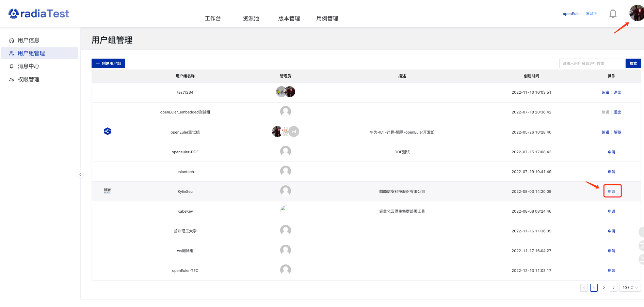
Task: Click the test1234 administrator avatars
Action: pos(285,92)
